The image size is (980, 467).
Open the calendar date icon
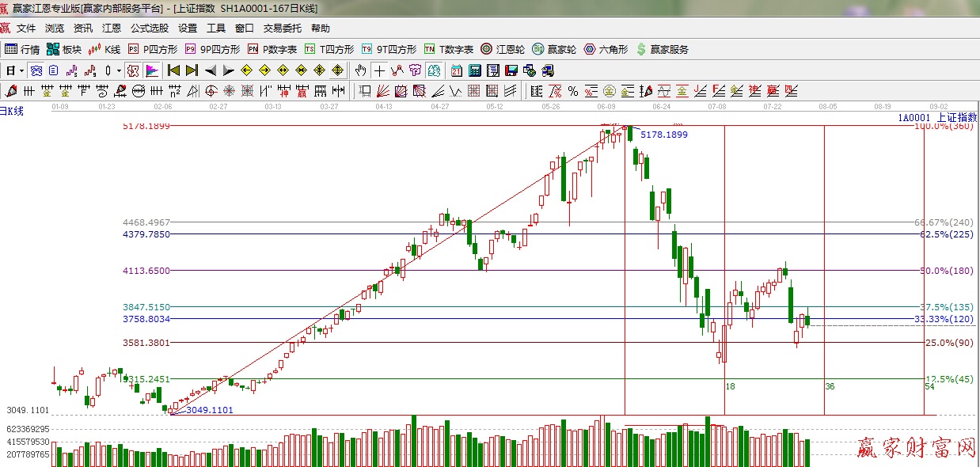click(x=458, y=70)
